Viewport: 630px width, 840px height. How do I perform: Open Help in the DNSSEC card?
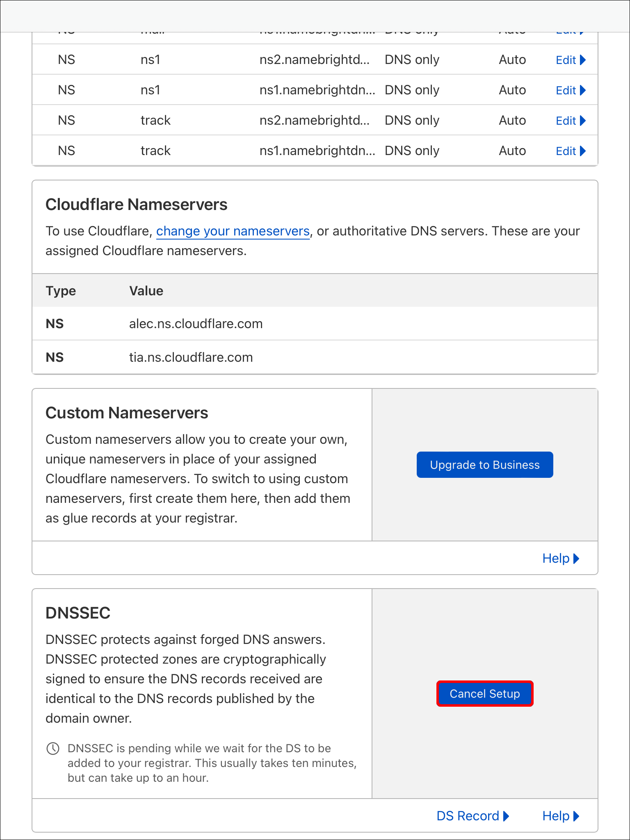pos(560,816)
